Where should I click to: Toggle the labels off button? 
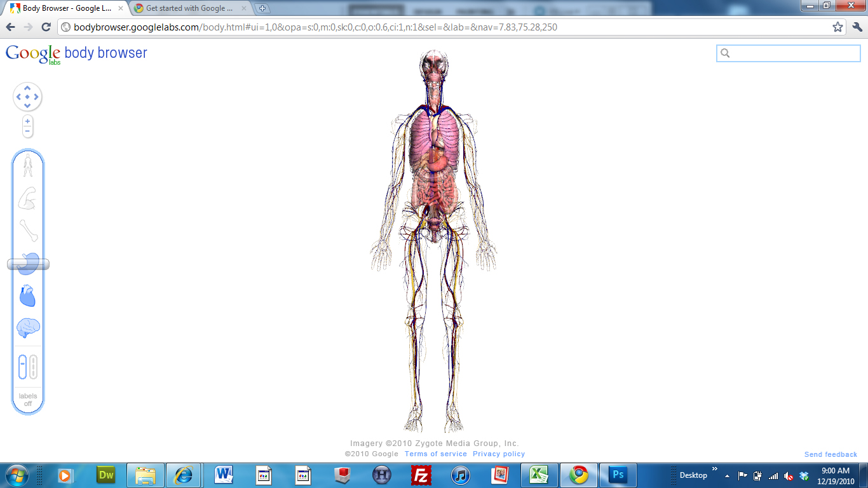coord(28,400)
